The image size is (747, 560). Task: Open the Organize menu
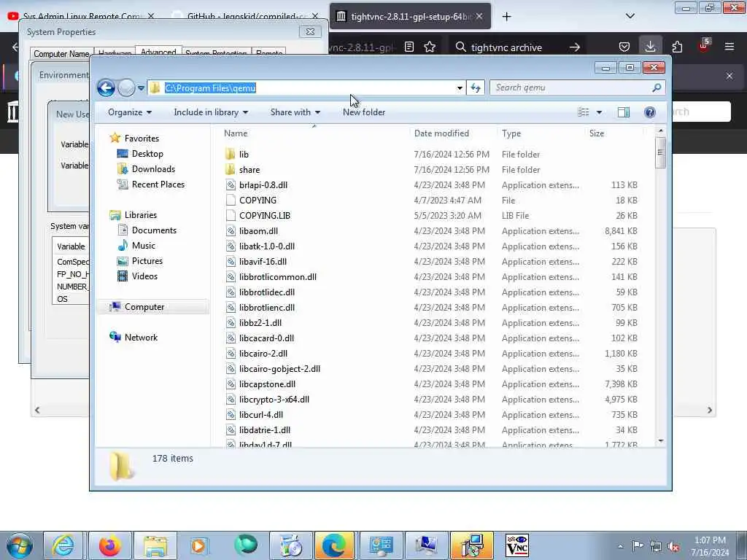pyautogui.click(x=130, y=112)
